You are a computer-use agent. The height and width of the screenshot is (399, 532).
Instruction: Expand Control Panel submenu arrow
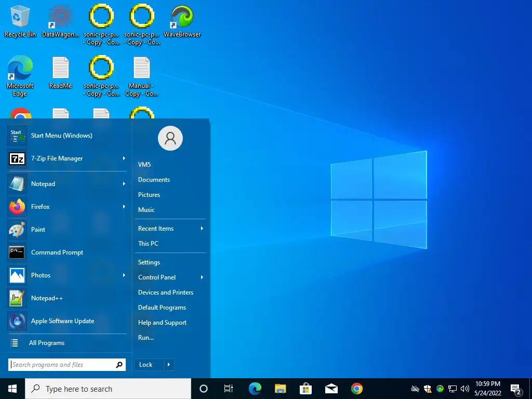pos(202,277)
